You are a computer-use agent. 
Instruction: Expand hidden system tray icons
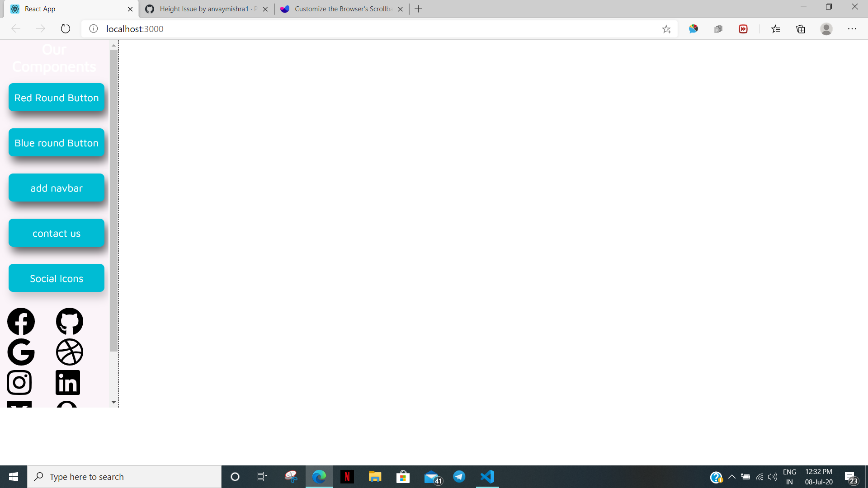tap(733, 476)
